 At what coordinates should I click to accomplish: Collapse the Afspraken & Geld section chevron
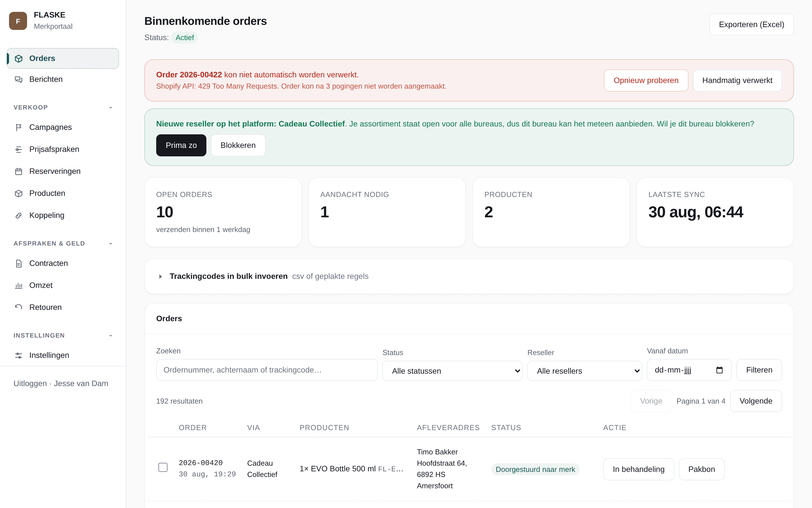click(x=111, y=244)
